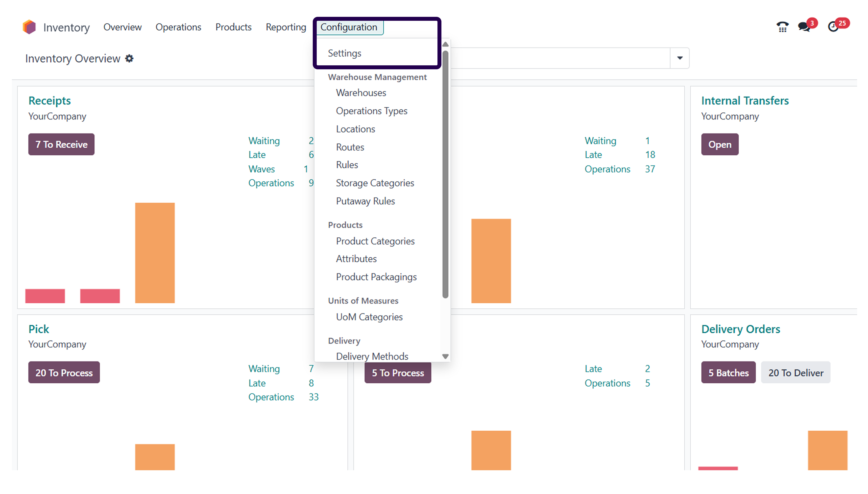Click Operations link with count 33

tap(271, 397)
